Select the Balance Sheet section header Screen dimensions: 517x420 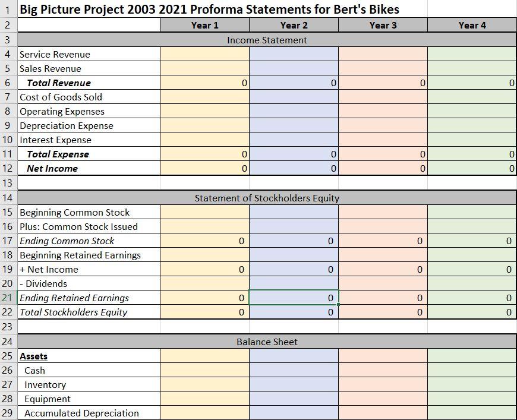click(x=267, y=342)
